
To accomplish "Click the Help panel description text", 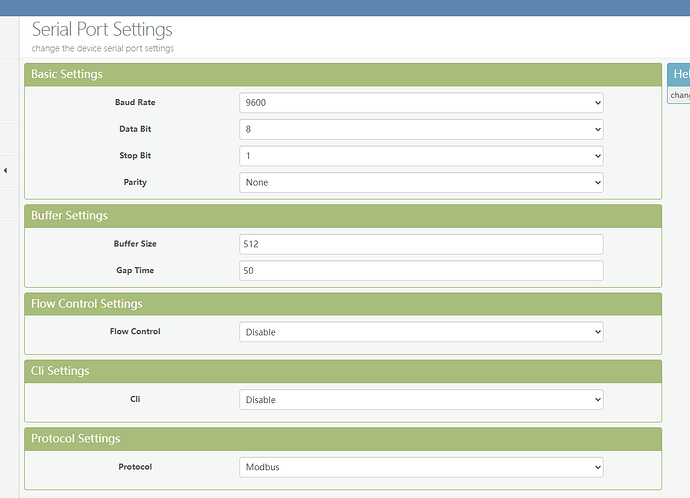I will click(x=680, y=96).
